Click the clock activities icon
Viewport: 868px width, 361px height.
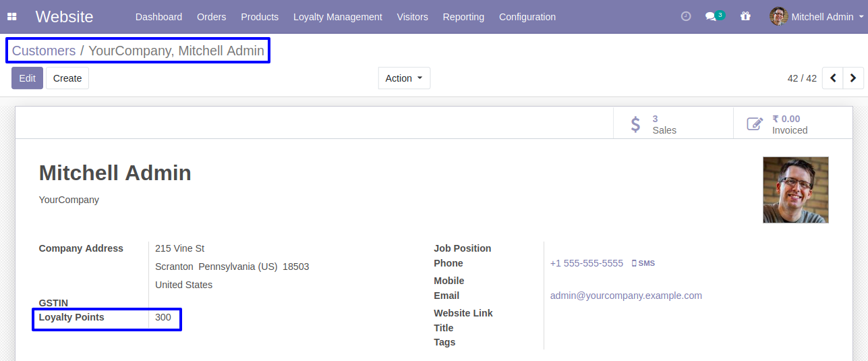click(x=686, y=17)
